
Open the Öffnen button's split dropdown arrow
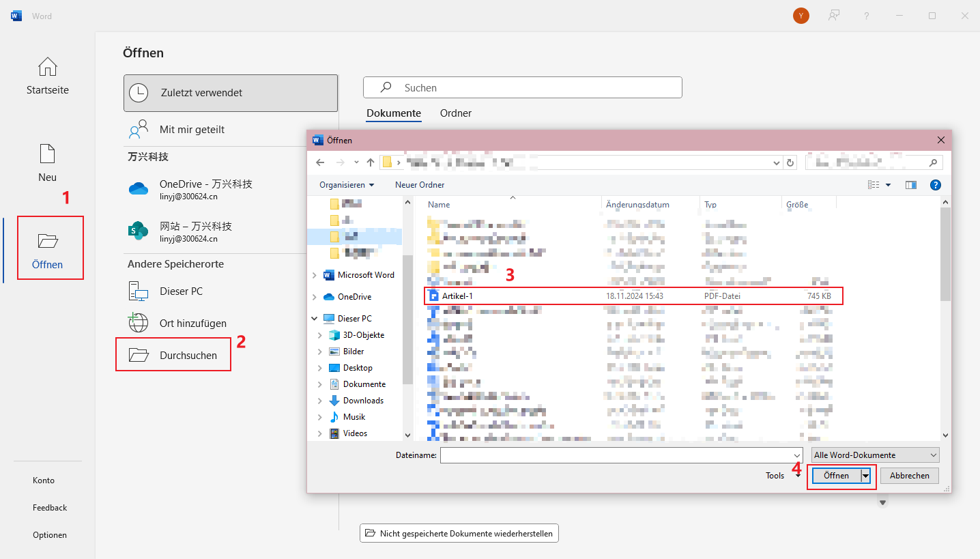click(x=865, y=476)
